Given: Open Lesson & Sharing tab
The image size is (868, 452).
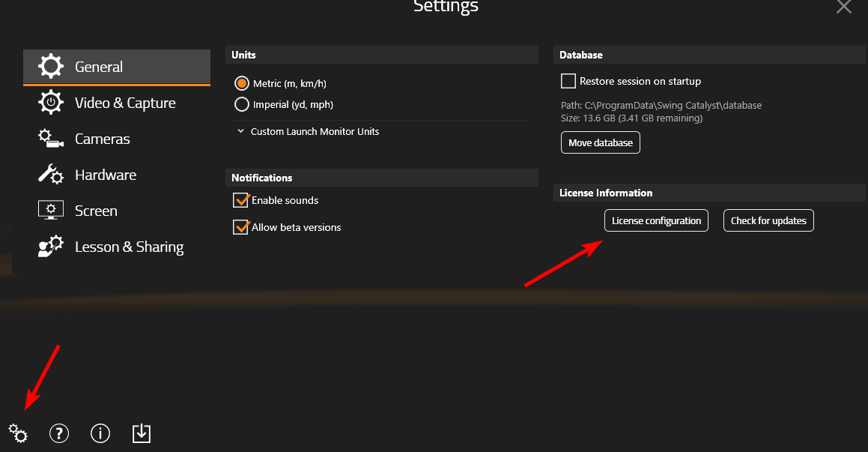Looking at the screenshot, I should click(x=117, y=247).
